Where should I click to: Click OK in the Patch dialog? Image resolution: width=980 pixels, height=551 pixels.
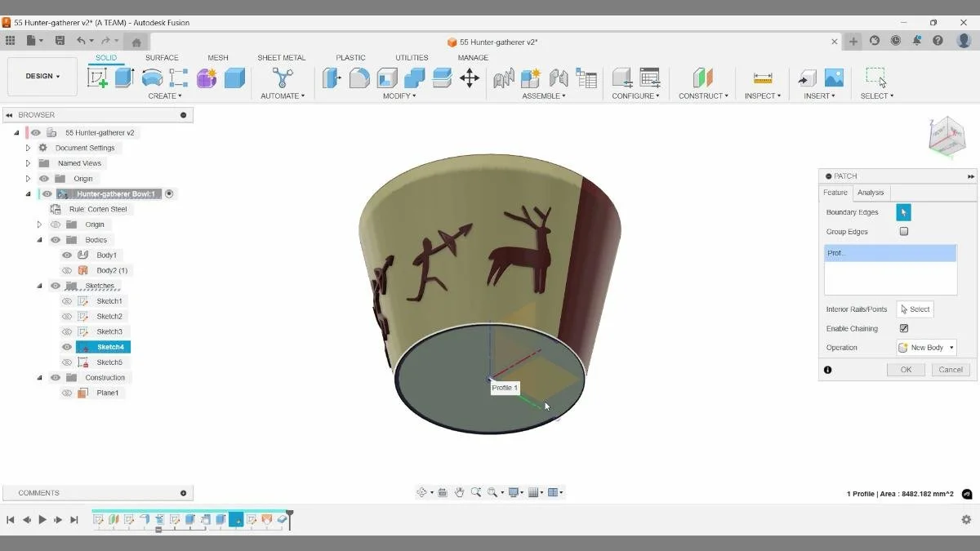point(905,369)
